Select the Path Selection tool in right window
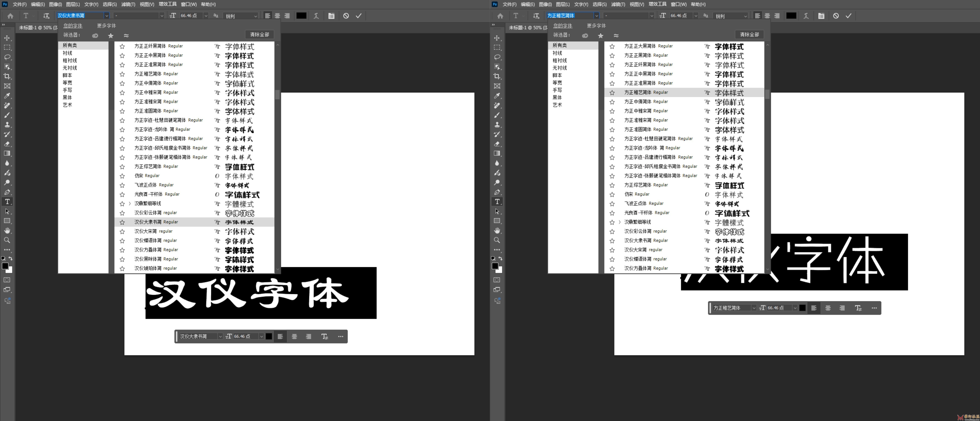The width and height of the screenshot is (980, 421). [497, 211]
